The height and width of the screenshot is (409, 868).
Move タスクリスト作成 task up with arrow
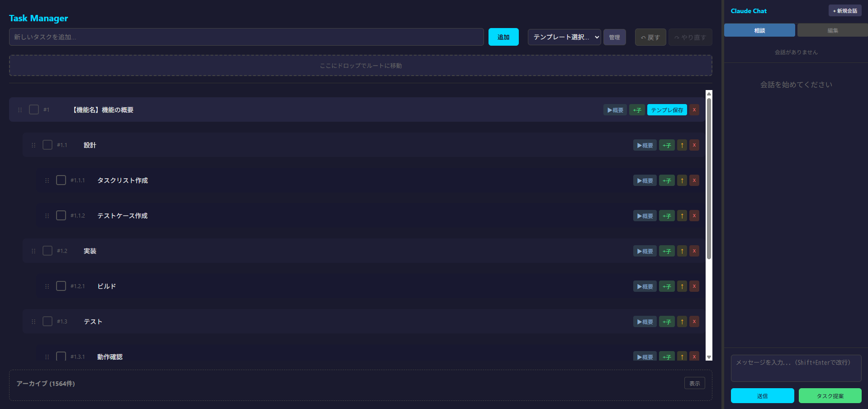tap(682, 181)
